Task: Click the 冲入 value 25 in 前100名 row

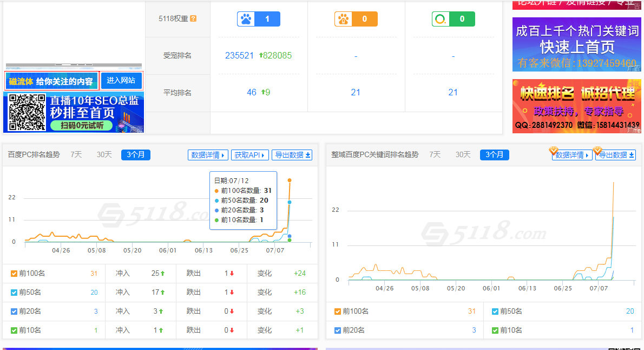Action: pos(155,274)
